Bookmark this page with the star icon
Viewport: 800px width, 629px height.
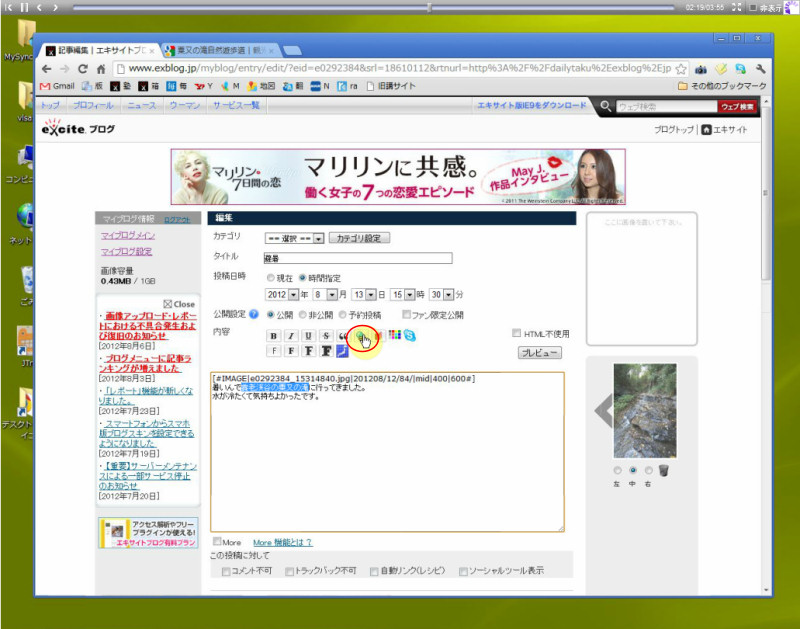pyautogui.click(x=681, y=69)
